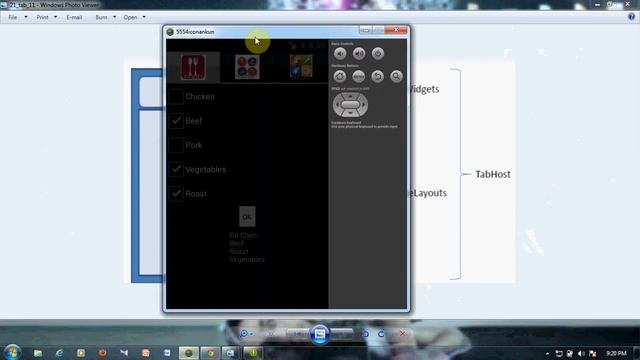The width and height of the screenshot is (640, 360).
Task: Uncheck the Roast checkbox
Action: coord(176,193)
